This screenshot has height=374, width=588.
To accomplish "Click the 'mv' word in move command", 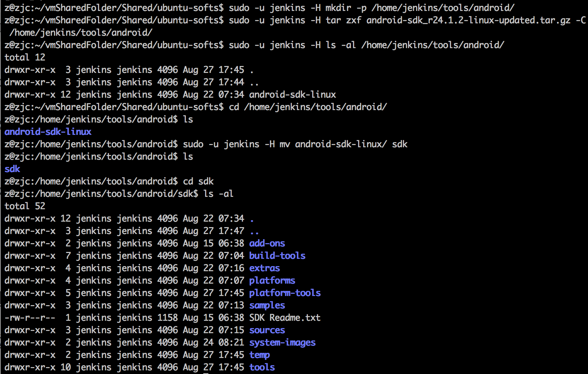I will [x=285, y=144].
